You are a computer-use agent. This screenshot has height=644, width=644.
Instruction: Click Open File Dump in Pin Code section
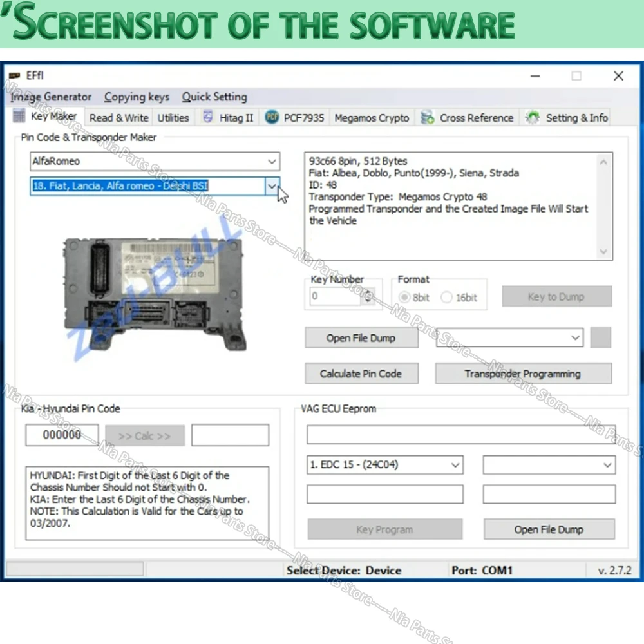tap(361, 338)
